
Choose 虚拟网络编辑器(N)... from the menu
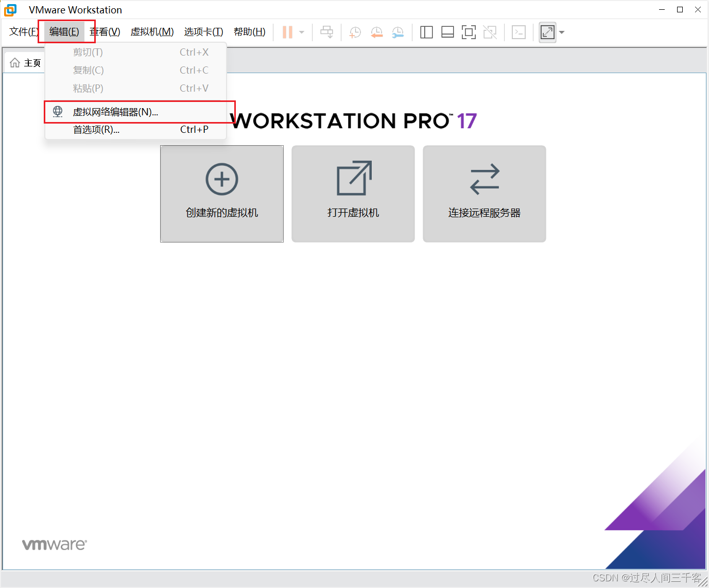click(x=136, y=112)
